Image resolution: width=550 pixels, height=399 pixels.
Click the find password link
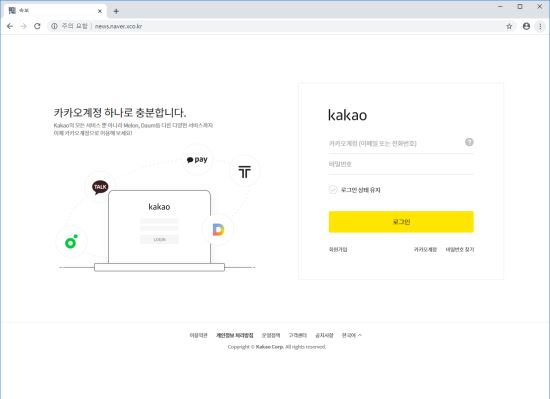pyautogui.click(x=460, y=249)
